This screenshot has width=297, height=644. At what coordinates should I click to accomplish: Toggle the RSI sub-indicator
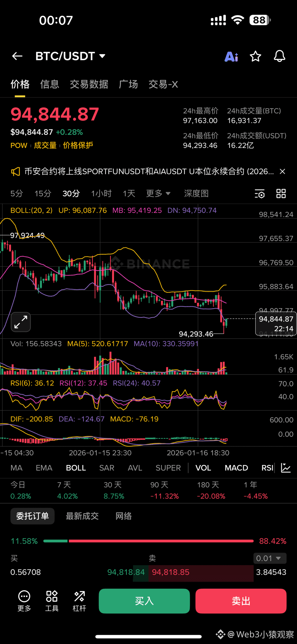pos(267,468)
